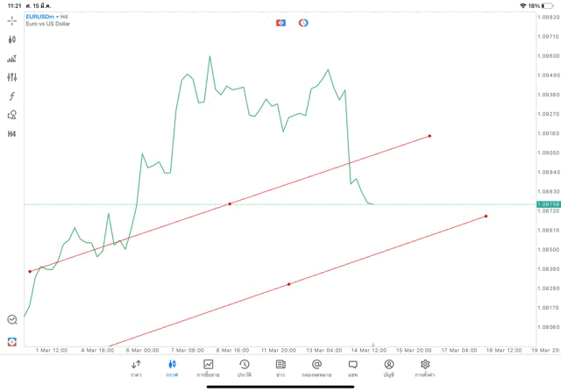Image resolution: width=561 pixels, height=392 pixels.
Task: Open the H4 timeframe selector
Action: (11, 134)
